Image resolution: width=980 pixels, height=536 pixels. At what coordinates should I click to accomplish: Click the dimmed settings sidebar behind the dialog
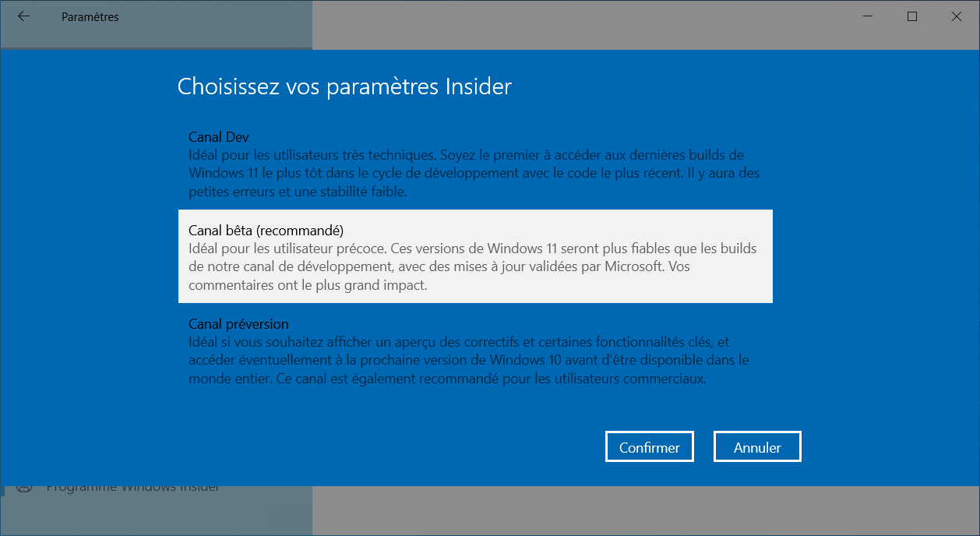156,511
